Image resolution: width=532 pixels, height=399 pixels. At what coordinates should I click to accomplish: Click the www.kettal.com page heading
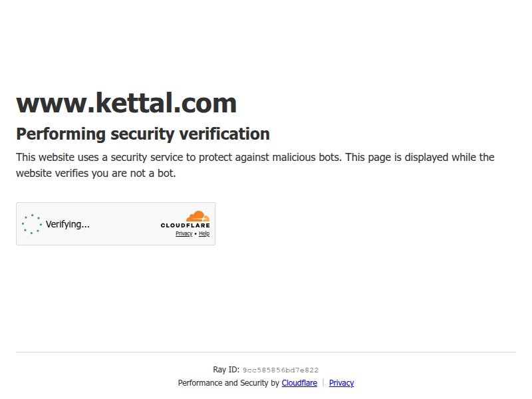pos(126,102)
